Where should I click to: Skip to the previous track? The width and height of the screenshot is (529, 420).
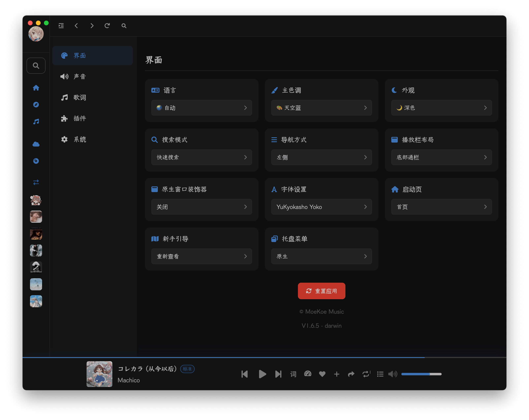tap(245, 374)
